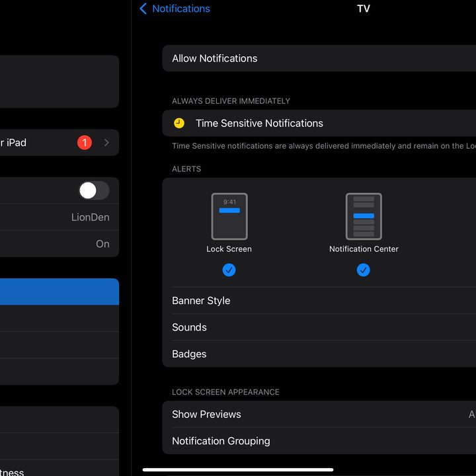Tap the Notifications back link text

181,9
